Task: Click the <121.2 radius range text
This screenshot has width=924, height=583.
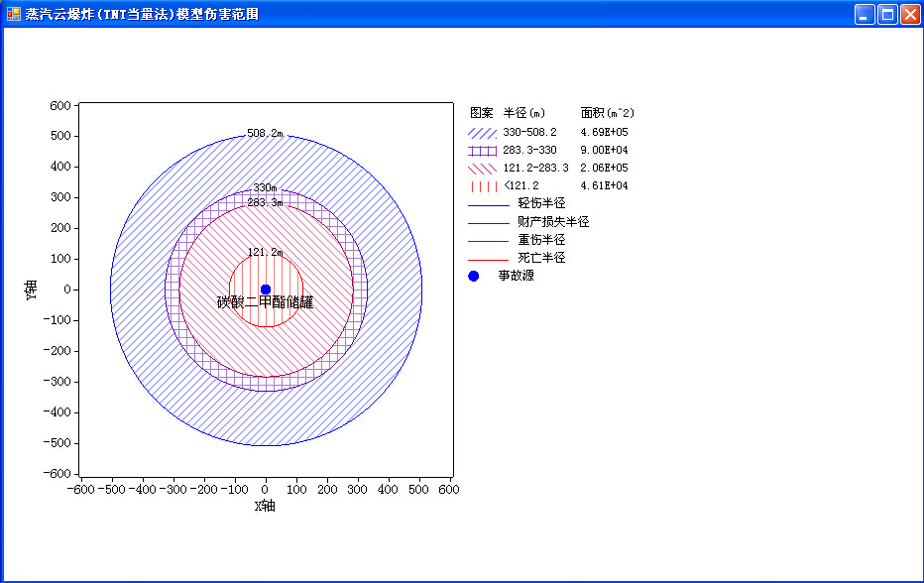Action: (x=520, y=185)
